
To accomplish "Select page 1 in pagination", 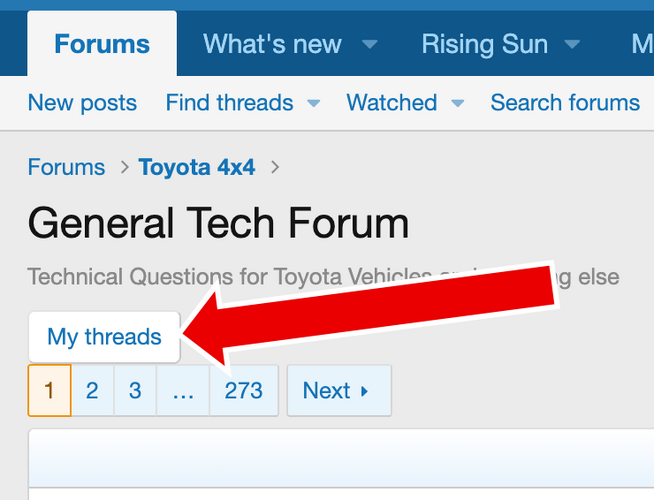I will 49,390.
